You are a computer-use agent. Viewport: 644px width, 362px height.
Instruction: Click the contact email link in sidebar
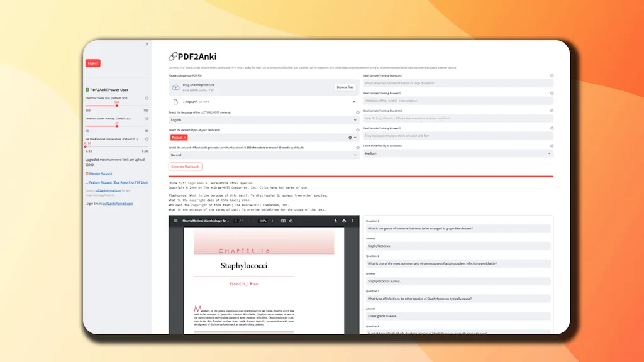point(108,190)
